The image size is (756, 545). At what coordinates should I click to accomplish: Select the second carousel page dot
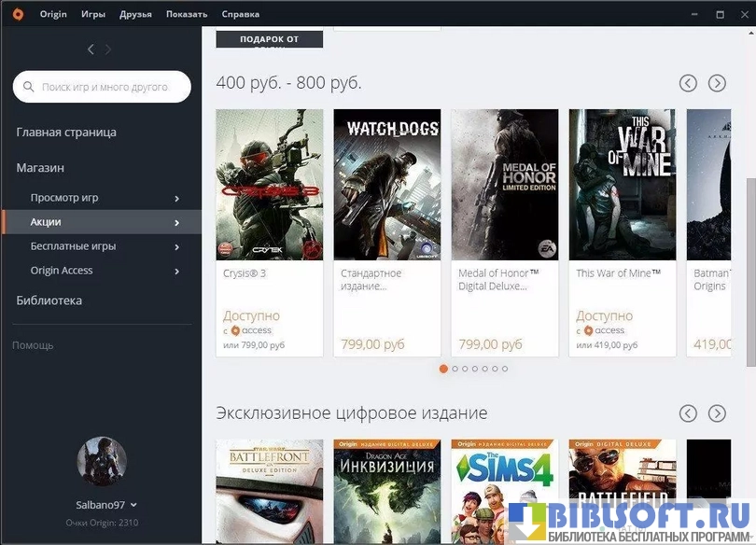coord(455,369)
